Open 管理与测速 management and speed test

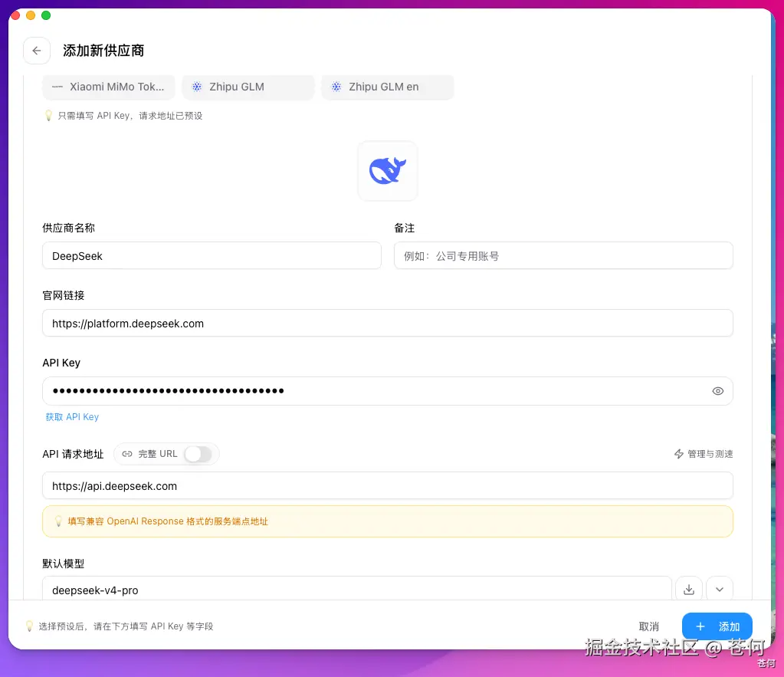coord(704,454)
